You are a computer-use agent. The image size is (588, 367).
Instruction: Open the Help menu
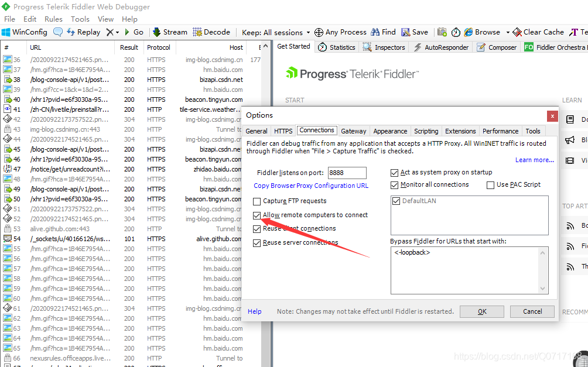point(129,19)
